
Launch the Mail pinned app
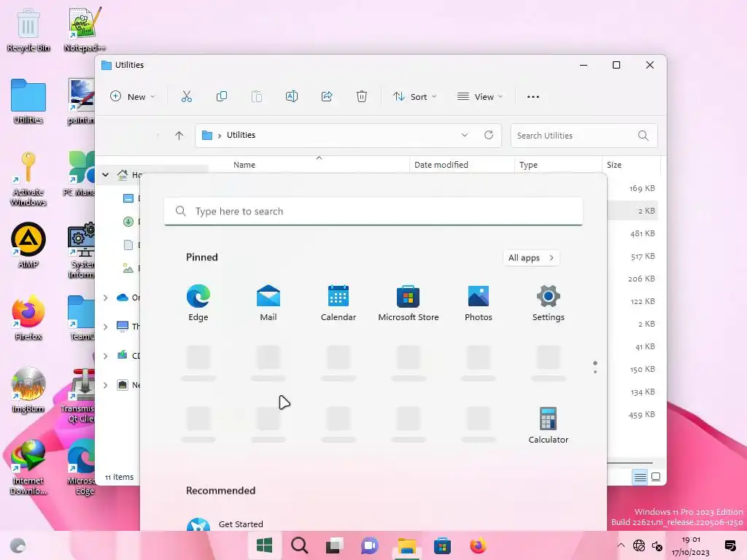click(268, 303)
